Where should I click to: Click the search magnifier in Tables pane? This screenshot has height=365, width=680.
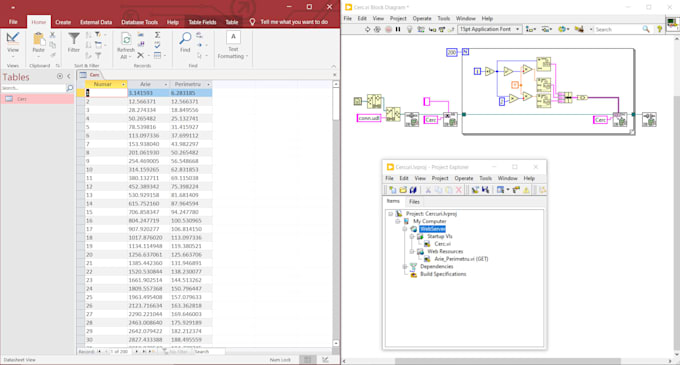coord(69,88)
